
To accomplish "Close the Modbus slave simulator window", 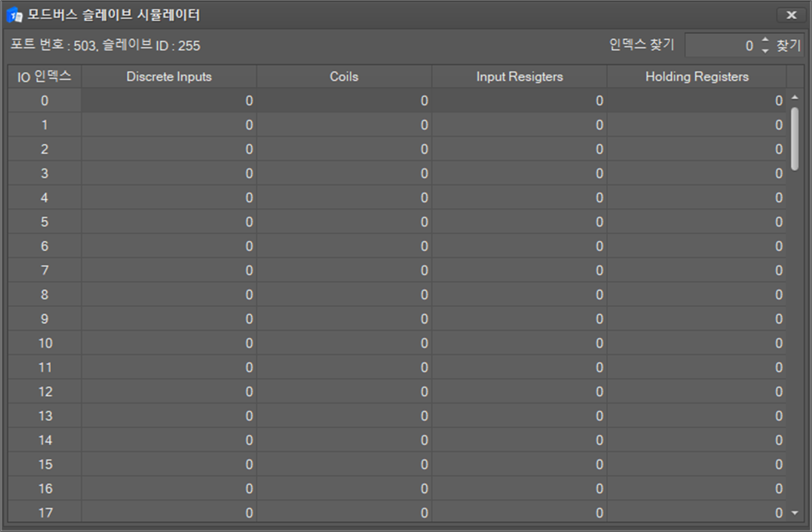I will pos(791,15).
